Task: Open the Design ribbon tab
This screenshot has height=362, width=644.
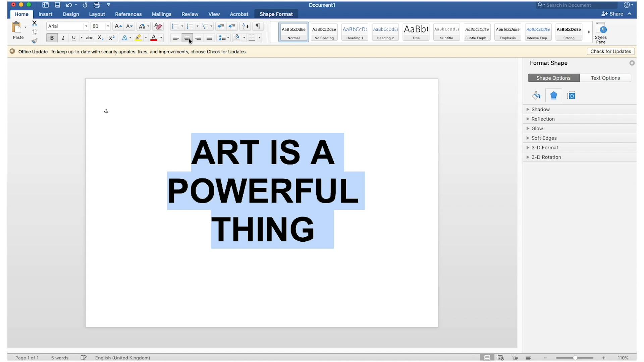Action: [71, 14]
